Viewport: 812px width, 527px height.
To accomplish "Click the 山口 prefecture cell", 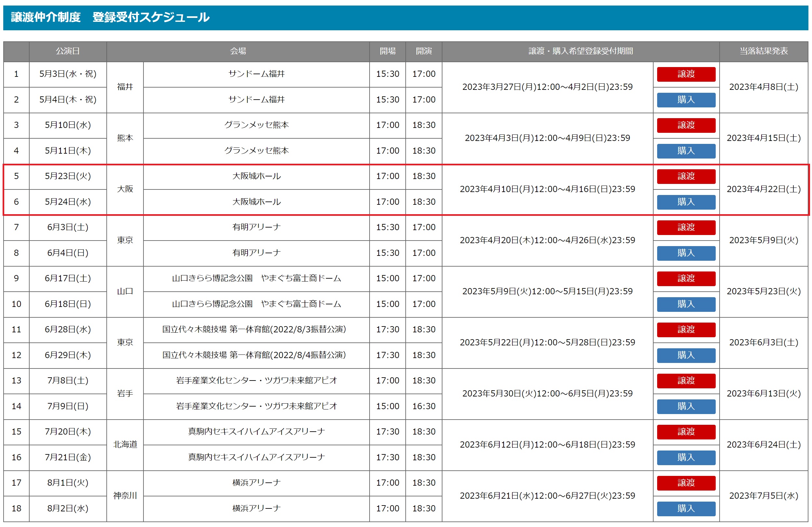I will [x=125, y=291].
